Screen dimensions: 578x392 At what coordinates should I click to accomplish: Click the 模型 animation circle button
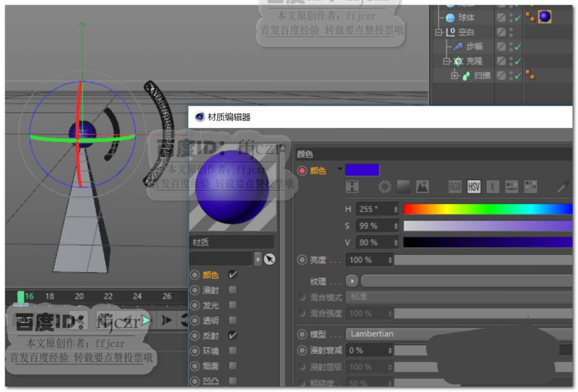pos(302,334)
